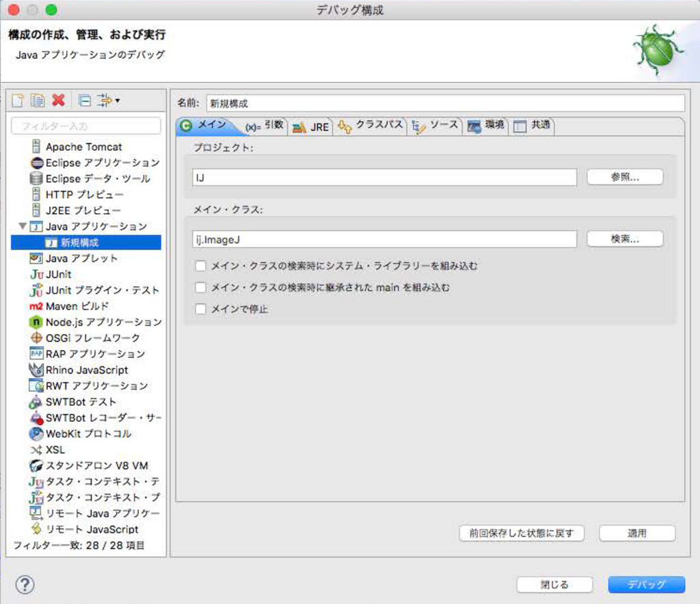The image size is (700, 604).
Task: Switch to the 環境 tab
Action: click(x=486, y=125)
